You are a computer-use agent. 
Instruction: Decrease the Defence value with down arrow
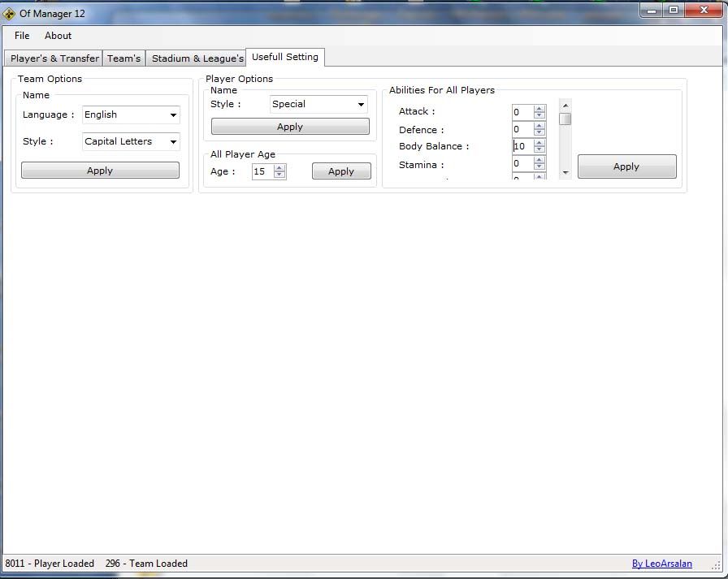pos(539,133)
